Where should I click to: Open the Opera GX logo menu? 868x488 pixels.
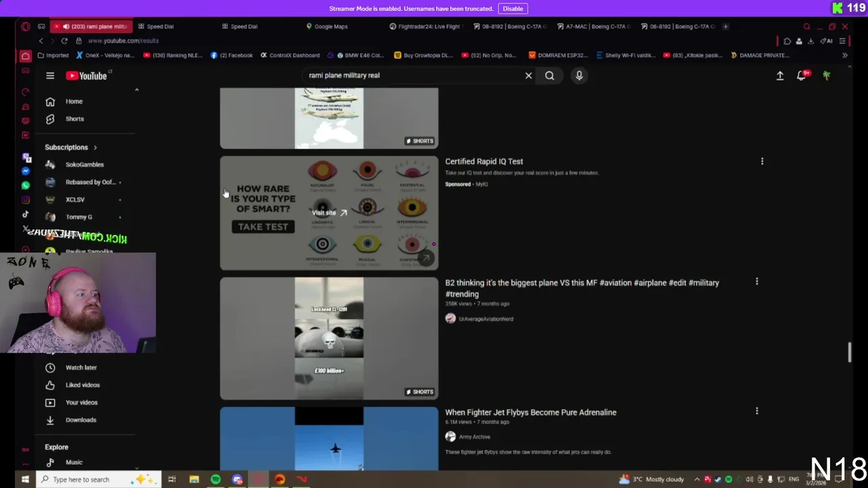[x=25, y=26]
